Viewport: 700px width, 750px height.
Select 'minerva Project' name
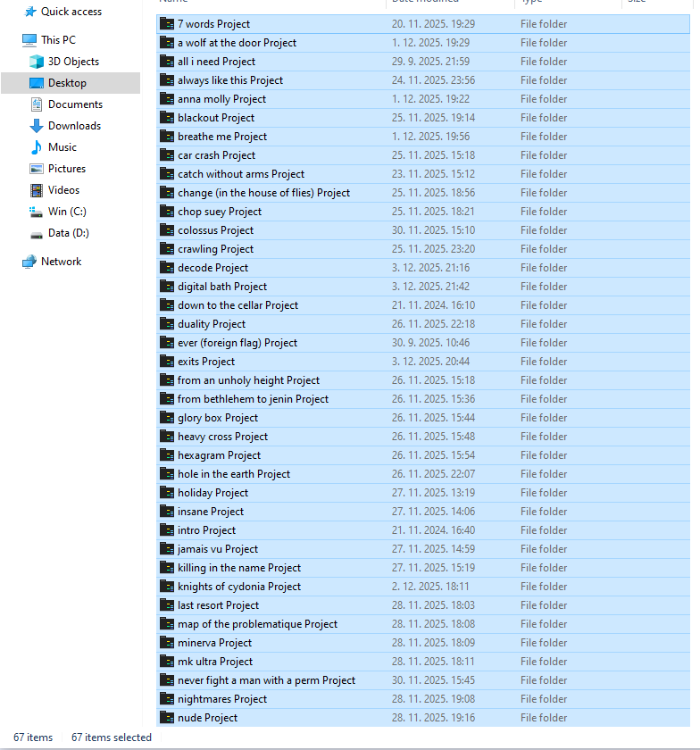214,642
